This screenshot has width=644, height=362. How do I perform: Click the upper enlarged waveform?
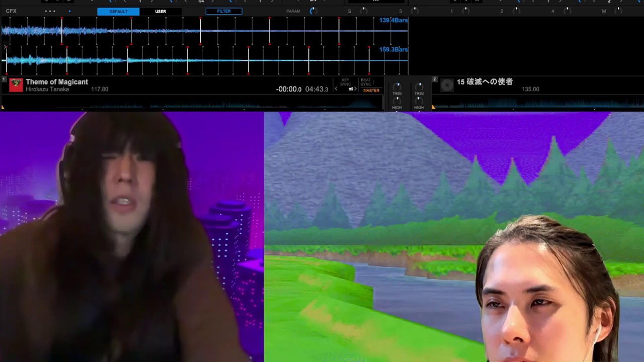204,31
